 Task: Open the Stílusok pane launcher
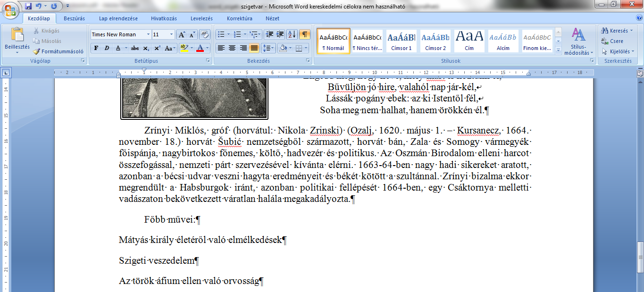592,61
